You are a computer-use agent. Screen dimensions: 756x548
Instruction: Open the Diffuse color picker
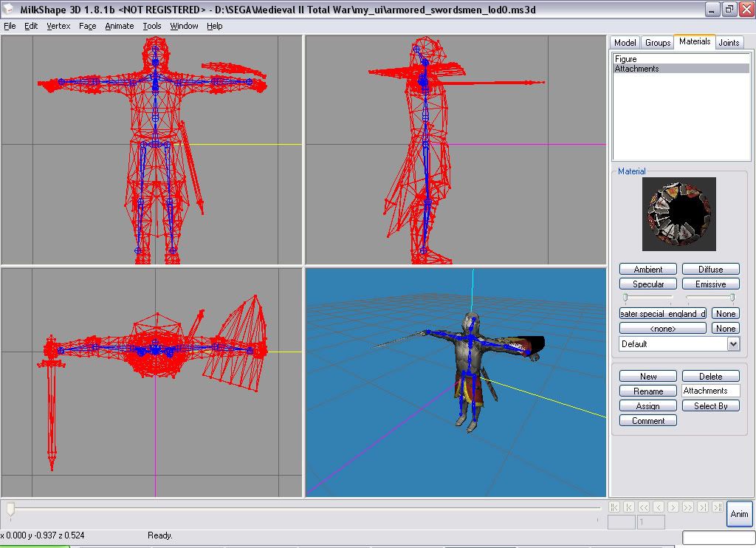[x=711, y=269]
